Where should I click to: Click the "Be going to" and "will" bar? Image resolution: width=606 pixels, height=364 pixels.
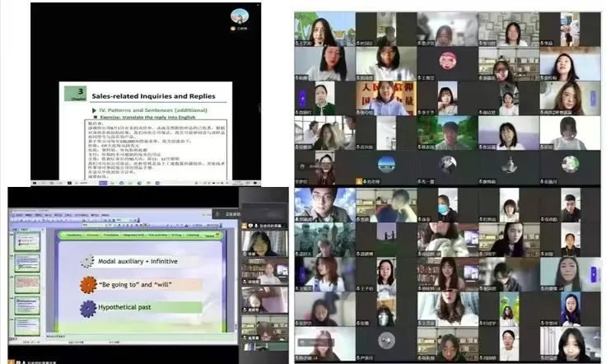point(148,284)
